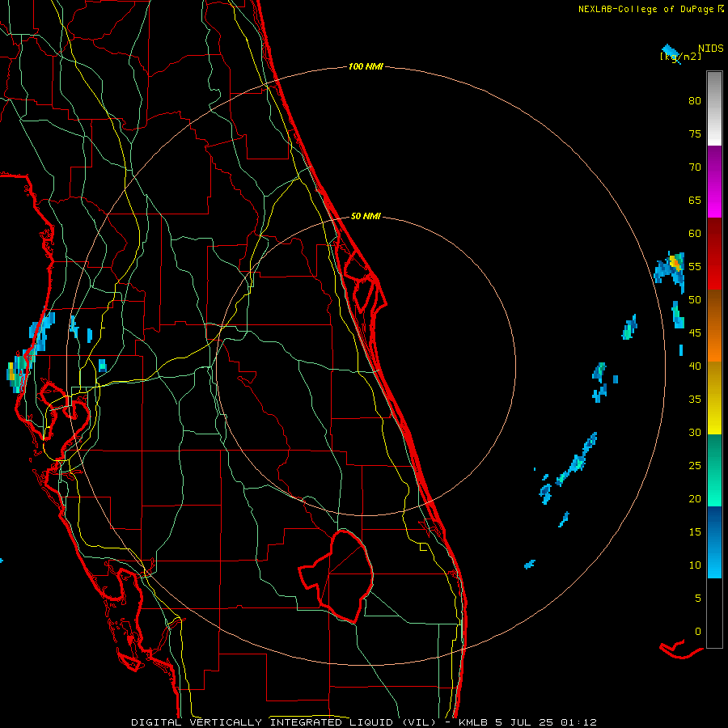728x728 pixels.
Task: Pick the black bottom segment of color bar
Action: click(714, 613)
